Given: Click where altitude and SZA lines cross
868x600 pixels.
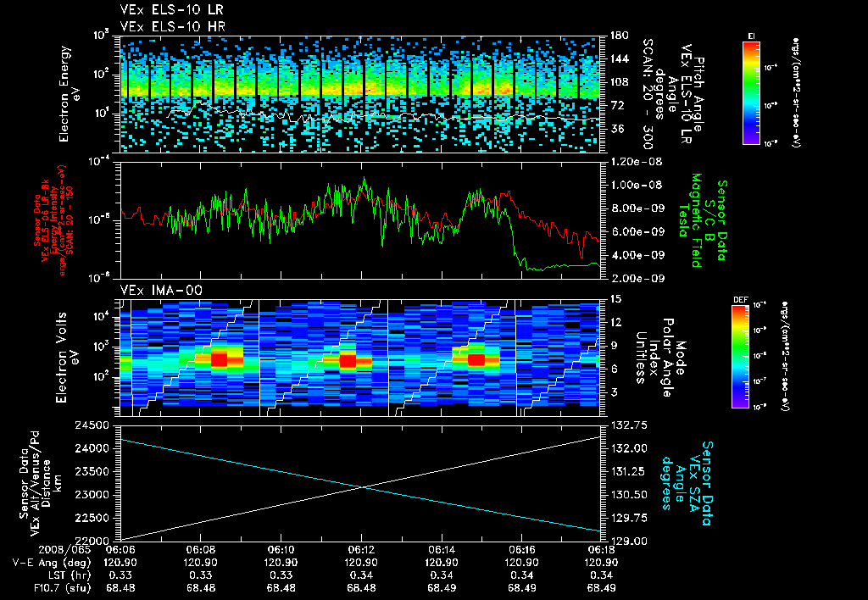Looking at the screenshot, I should pyautogui.click(x=362, y=487).
